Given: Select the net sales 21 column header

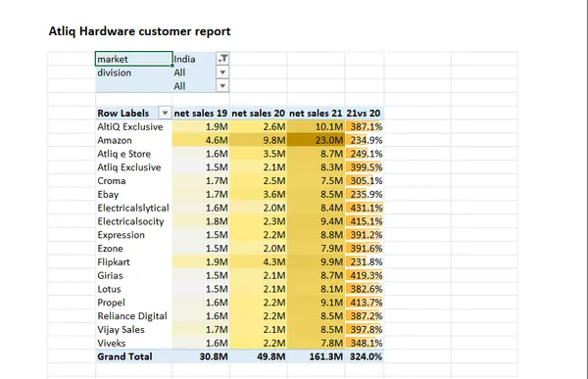Looking at the screenshot, I should [x=316, y=113].
